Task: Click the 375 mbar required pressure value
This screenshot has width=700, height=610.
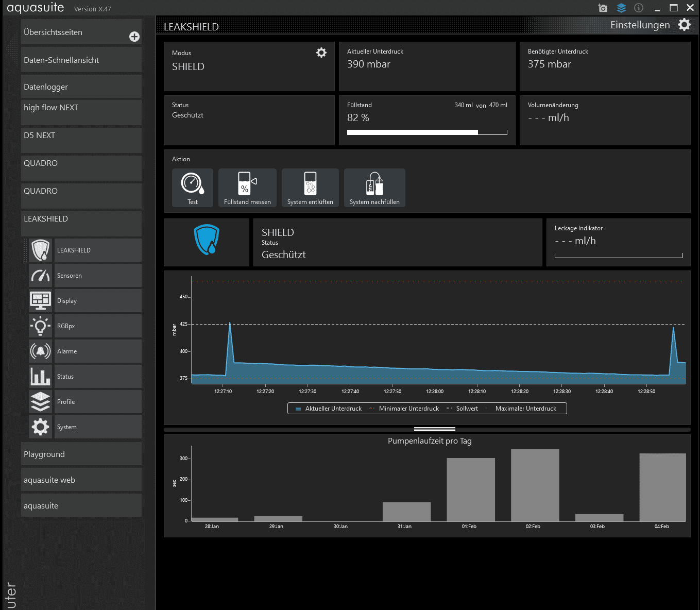Action: click(550, 64)
